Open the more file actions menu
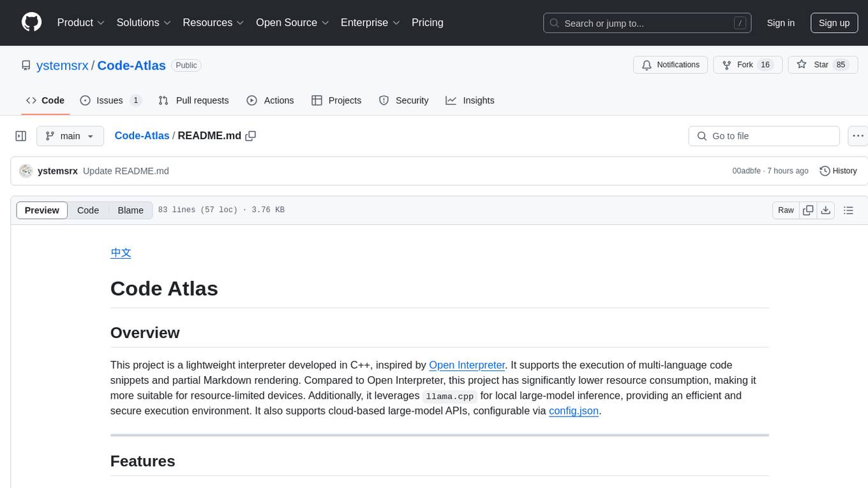 click(858, 136)
